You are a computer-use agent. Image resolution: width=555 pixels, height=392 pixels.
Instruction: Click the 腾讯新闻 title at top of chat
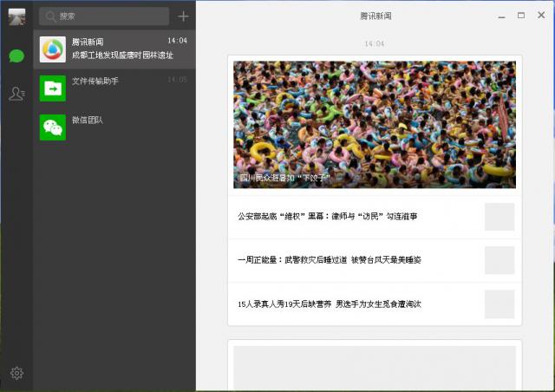click(x=375, y=16)
